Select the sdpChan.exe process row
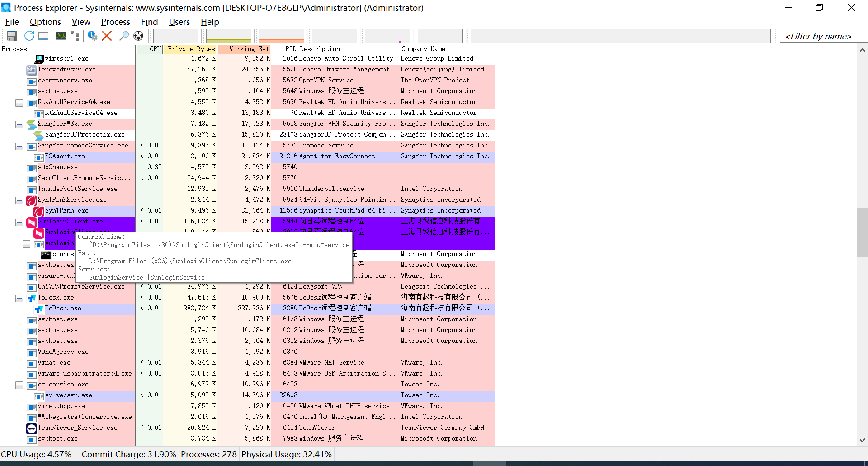This screenshot has width=868, height=466. tap(247, 167)
